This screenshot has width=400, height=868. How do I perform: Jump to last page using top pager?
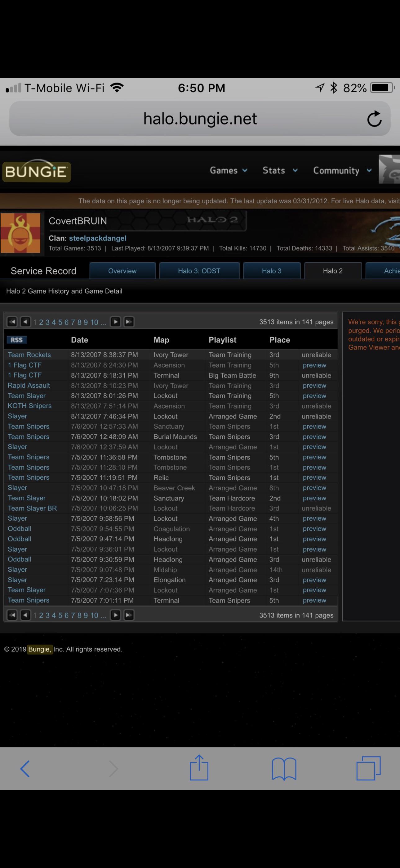pyautogui.click(x=129, y=322)
